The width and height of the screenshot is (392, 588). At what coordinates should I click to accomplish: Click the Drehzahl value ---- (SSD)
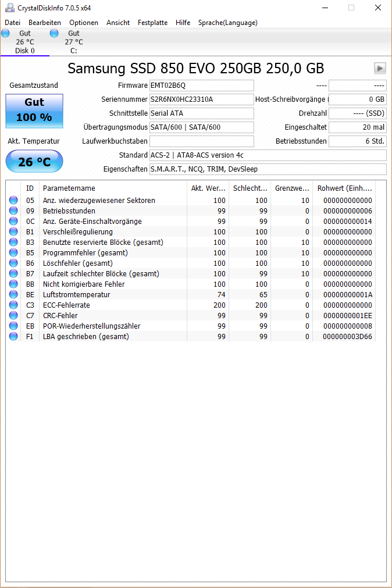click(358, 113)
